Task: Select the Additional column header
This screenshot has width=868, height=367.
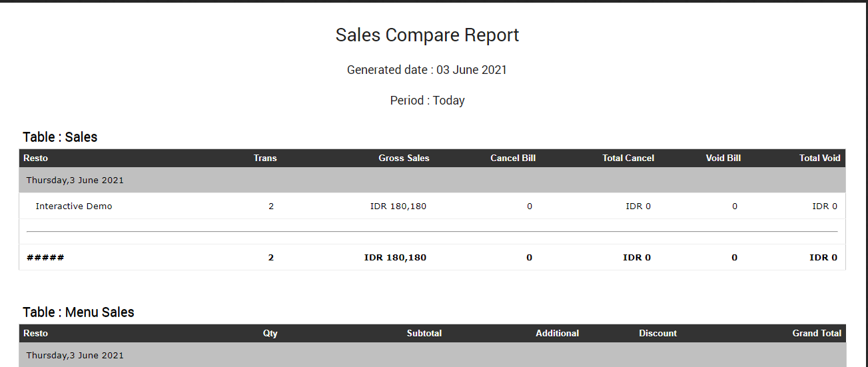Action: (557, 334)
